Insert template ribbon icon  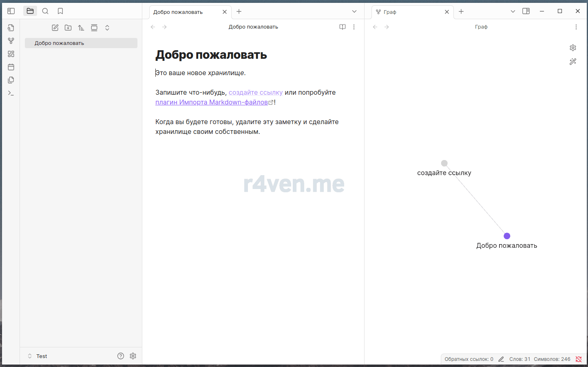tap(11, 80)
